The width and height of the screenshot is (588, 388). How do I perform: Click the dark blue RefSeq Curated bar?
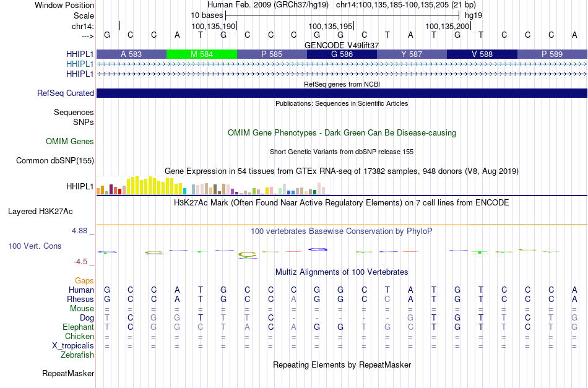342,93
